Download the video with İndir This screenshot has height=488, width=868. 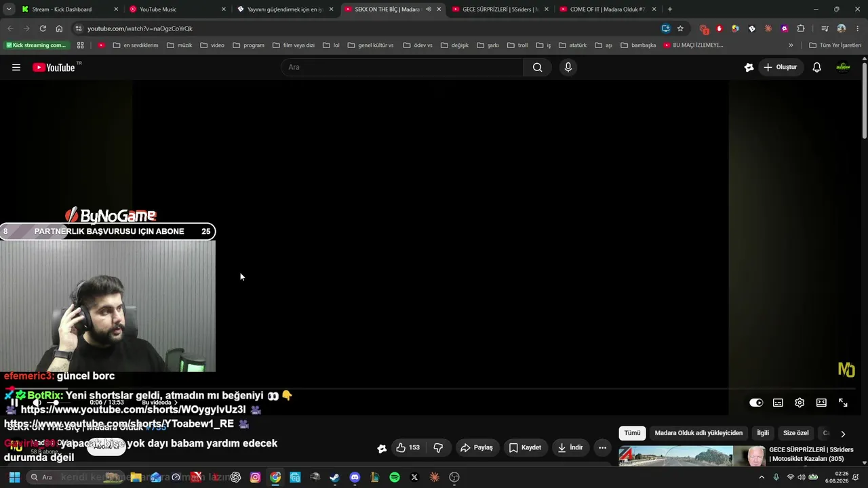[570, 447]
